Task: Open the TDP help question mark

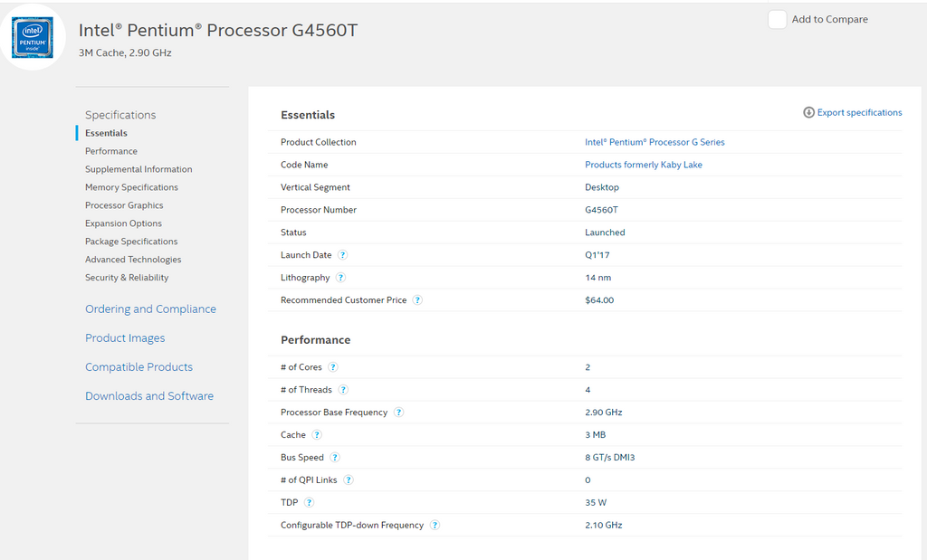Action: pyautogui.click(x=310, y=503)
